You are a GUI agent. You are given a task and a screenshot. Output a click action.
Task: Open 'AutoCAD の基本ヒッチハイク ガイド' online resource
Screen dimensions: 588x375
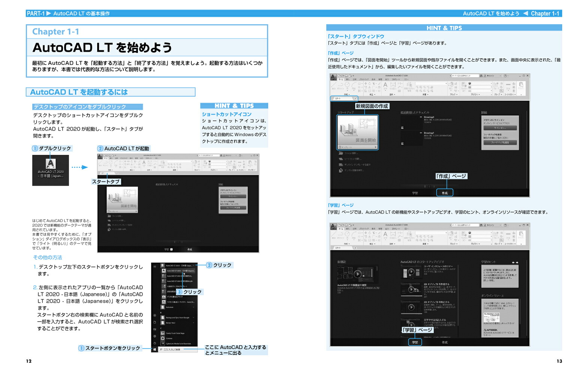coord(499,319)
